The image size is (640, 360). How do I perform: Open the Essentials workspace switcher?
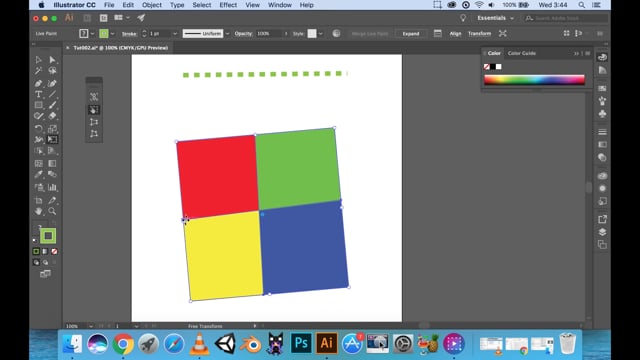tap(496, 18)
